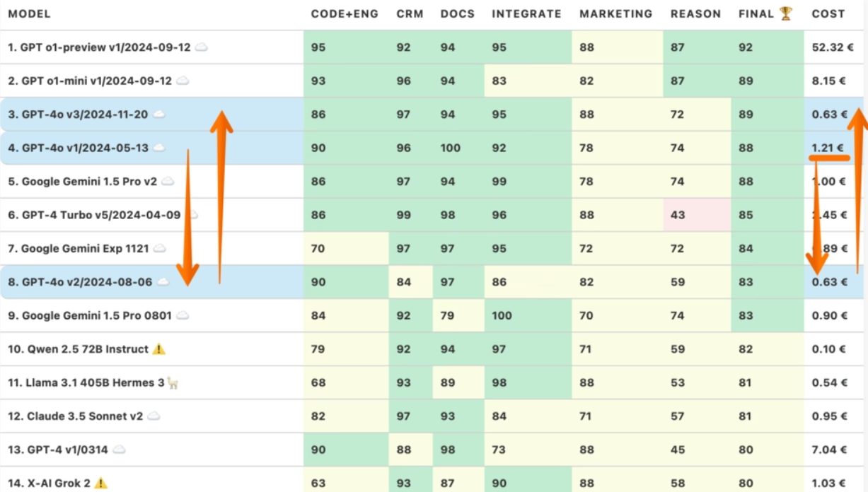Click REASON score '53' for Llama 3.1 405B
The height and width of the screenshot is (492, 868).
tap(678, 383)
